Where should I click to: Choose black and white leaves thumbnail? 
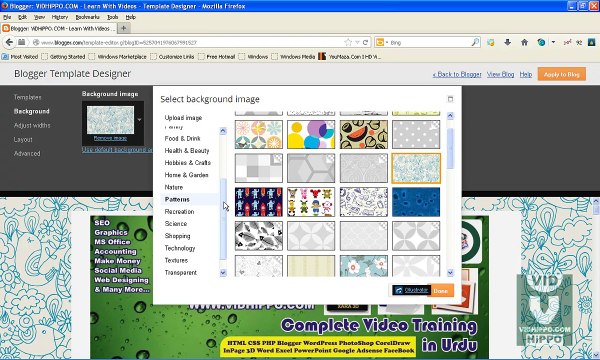click(259, 236)
